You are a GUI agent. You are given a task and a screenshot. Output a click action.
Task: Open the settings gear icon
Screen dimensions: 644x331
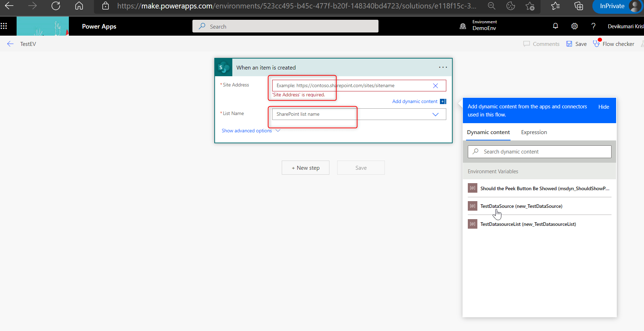point(574,26)
